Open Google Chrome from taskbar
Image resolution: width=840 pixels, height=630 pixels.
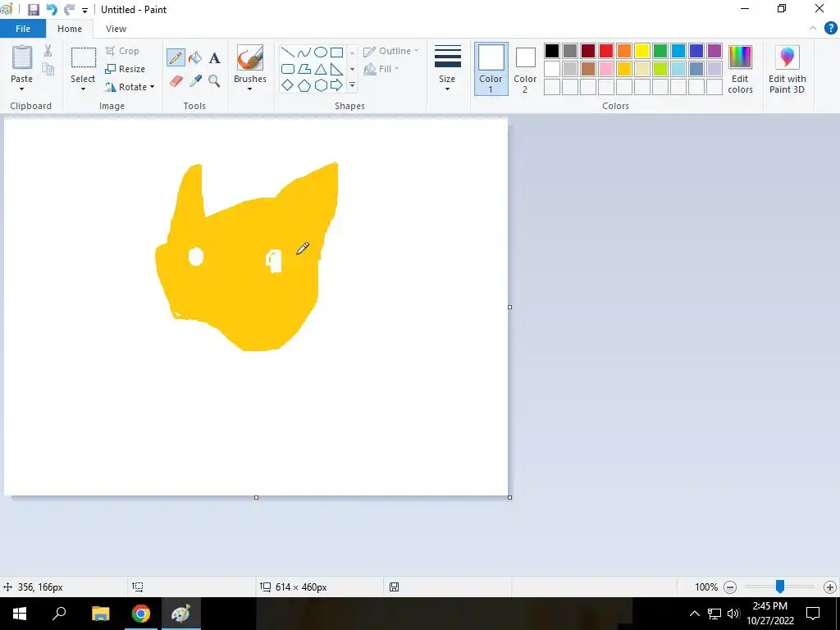point(141,614)
